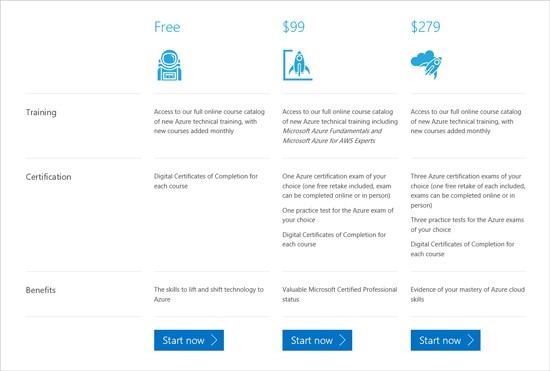Click the astronaut icon under Free

[169, 65]
